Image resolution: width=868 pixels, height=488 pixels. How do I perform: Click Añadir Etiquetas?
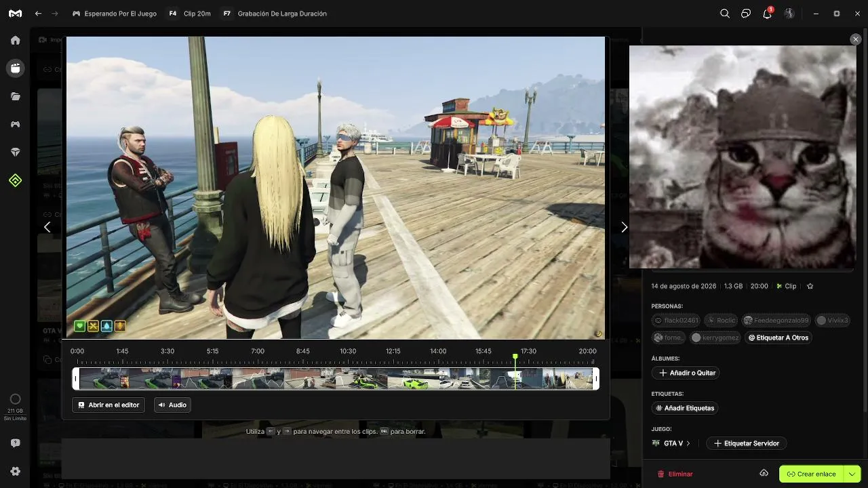(685, 408)
